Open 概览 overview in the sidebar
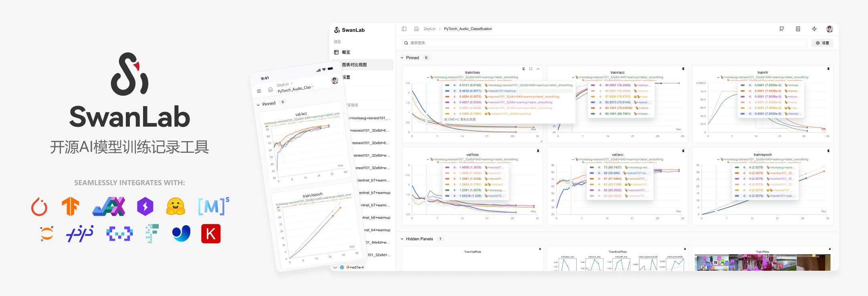 (x=345, y=53)
